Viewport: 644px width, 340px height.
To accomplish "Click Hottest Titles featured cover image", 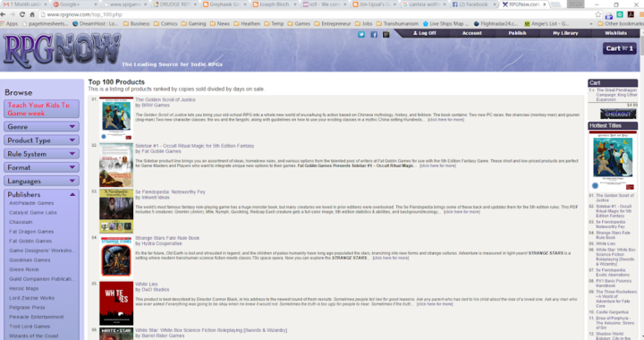I will click(613, 160).
